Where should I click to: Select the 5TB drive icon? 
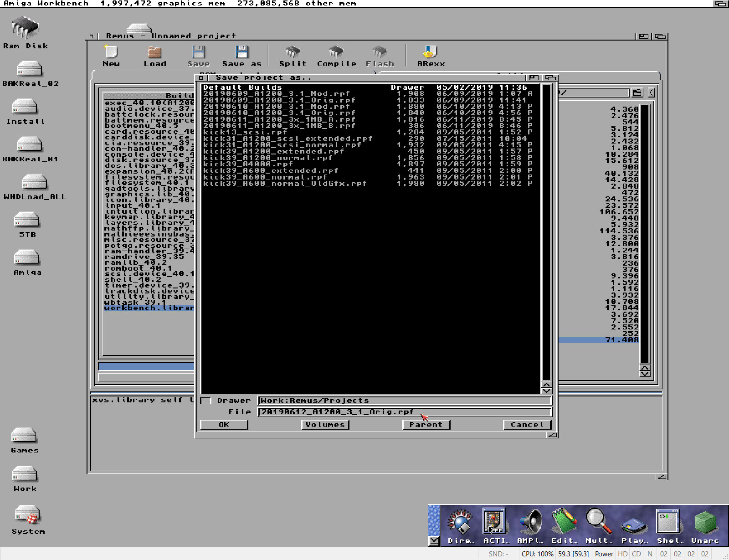pyautogui.click(x=27, y=225)
